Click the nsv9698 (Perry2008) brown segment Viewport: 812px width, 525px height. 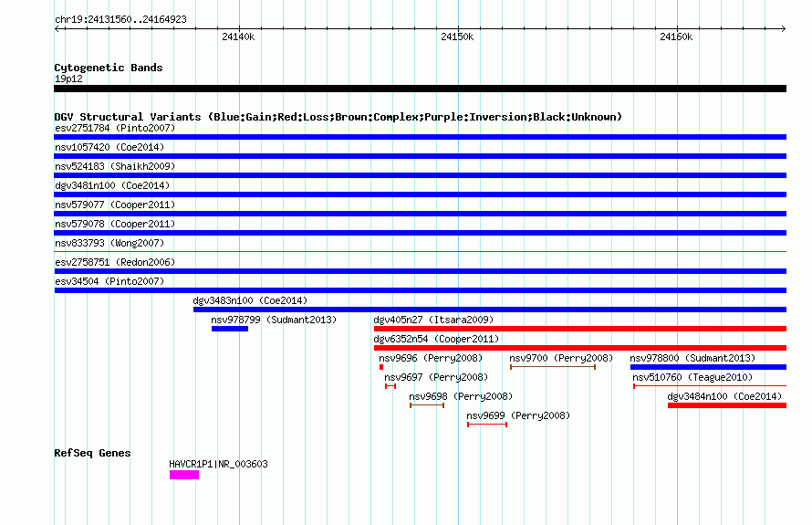pos(427,405)
